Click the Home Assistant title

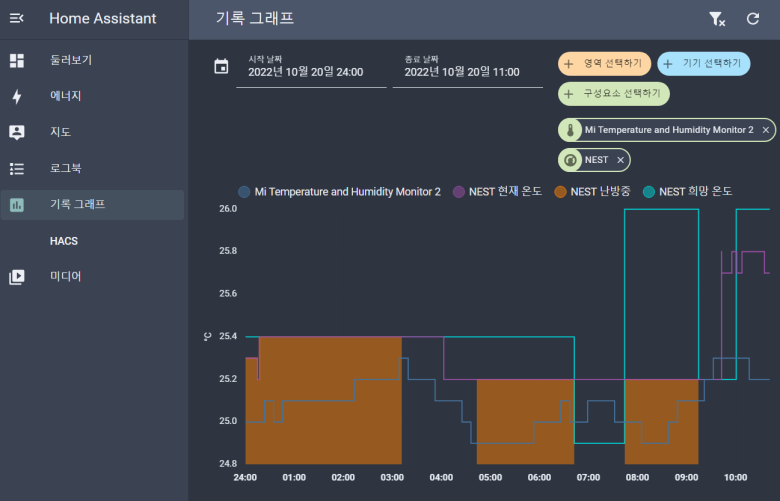coord(102,19)
